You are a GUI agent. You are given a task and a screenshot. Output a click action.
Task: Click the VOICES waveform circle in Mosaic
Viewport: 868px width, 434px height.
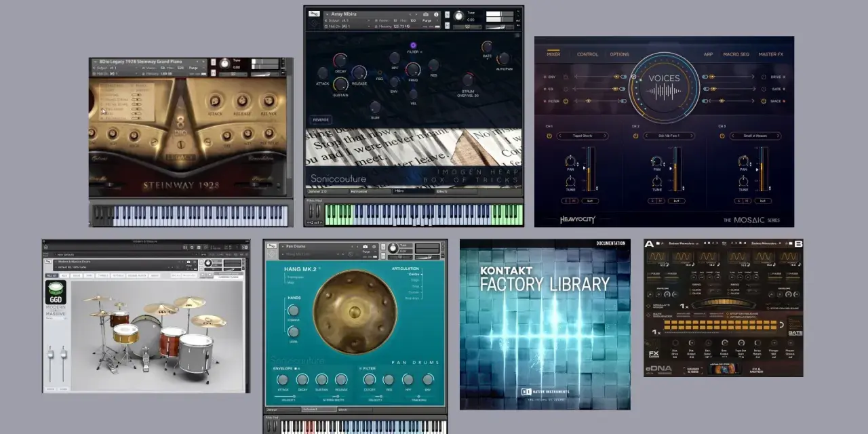tap(664, 88)
